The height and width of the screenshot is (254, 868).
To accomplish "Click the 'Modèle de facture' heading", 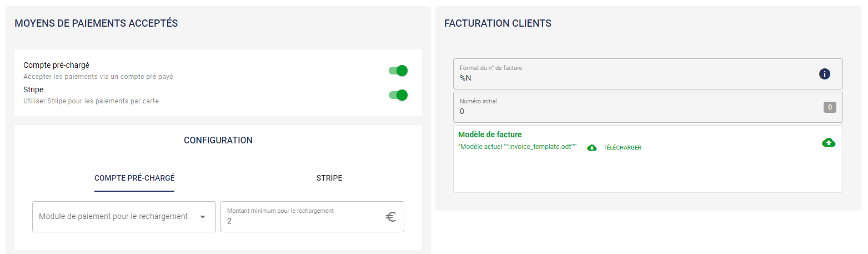I will 490,135.
